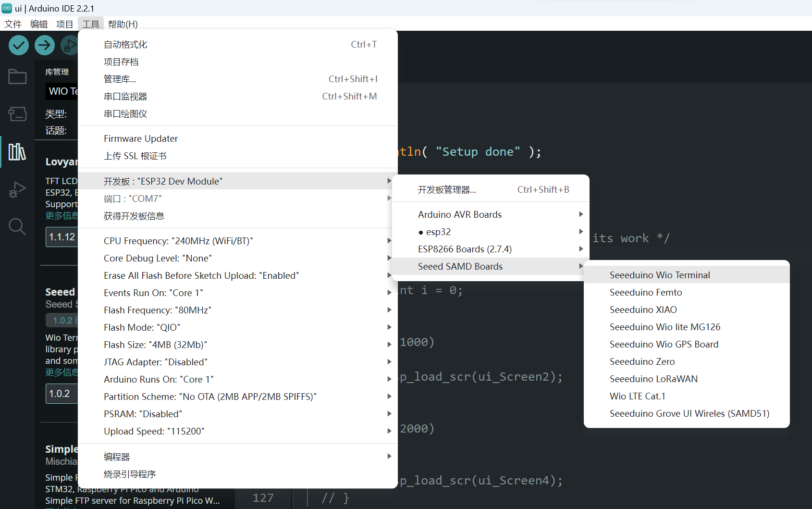Open the Boards Manager sidebar icon
This screenshot has height=509, width=812.
(17, 114)
